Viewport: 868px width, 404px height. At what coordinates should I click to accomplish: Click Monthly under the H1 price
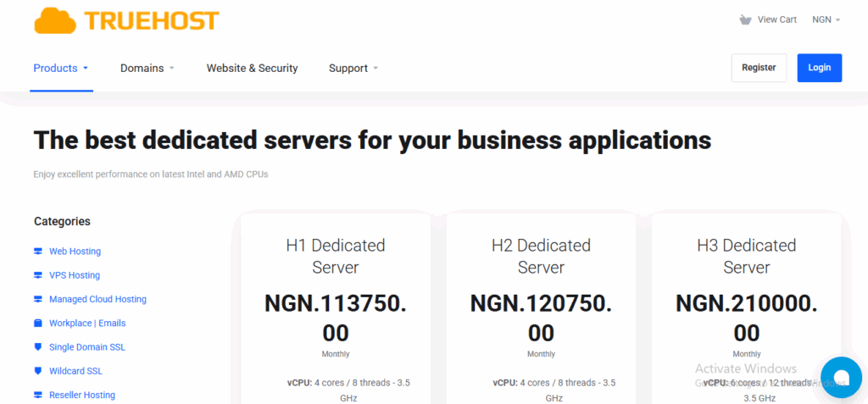336,354
